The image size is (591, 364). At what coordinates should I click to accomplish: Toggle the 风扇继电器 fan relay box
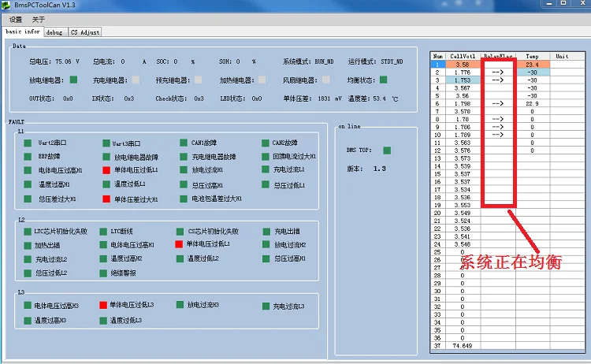coord(325,80)
